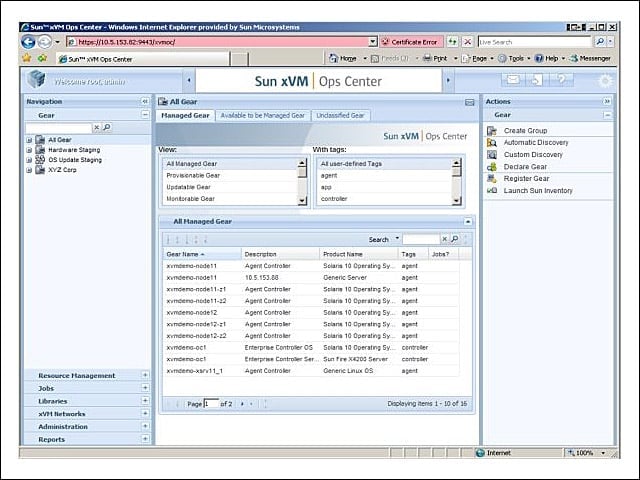Click Home in browser toolbar
Viewport: 640px width, 480px height.
click(x=343, y=58)
